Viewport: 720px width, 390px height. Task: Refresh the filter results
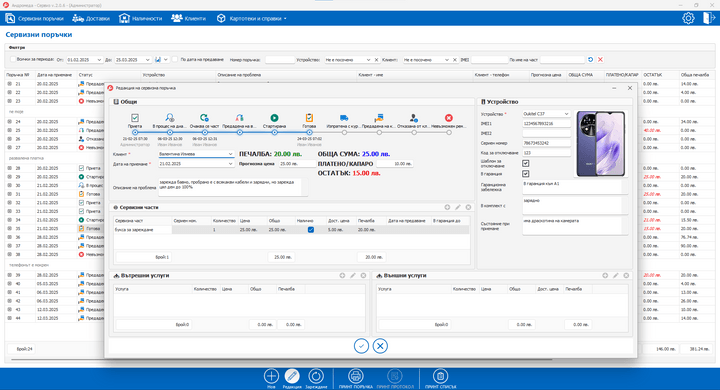tap(591, 60)
